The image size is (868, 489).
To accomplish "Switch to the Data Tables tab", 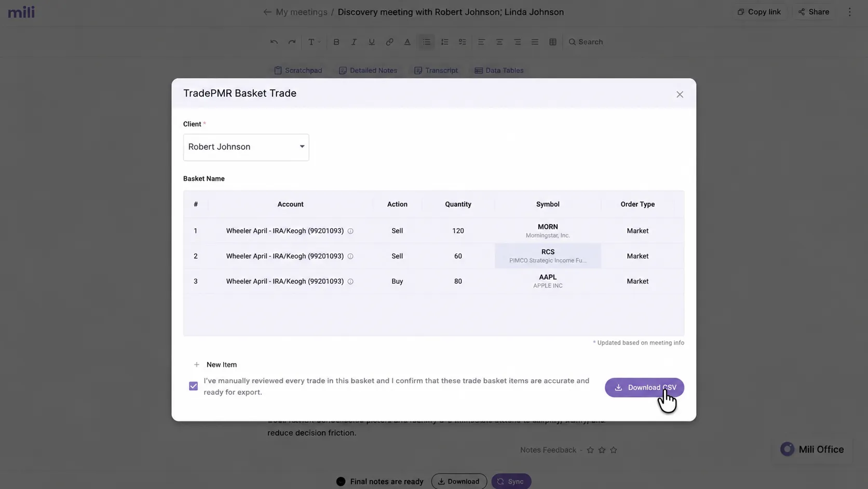I will [x=499, y=71].
